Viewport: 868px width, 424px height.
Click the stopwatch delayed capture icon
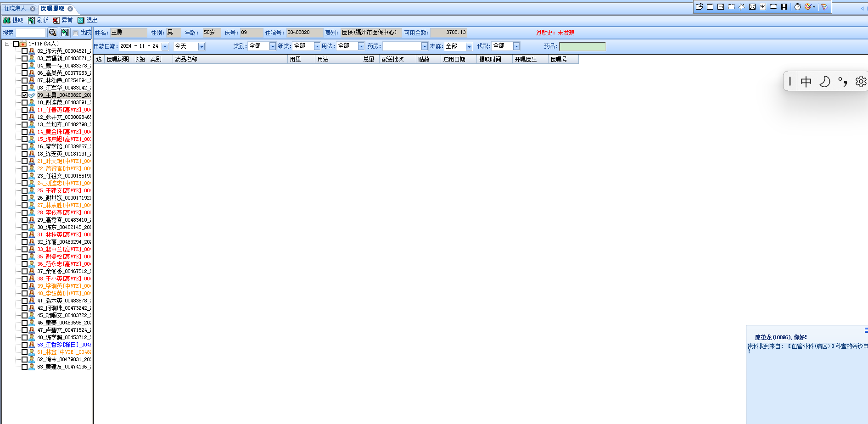(798, 7)
